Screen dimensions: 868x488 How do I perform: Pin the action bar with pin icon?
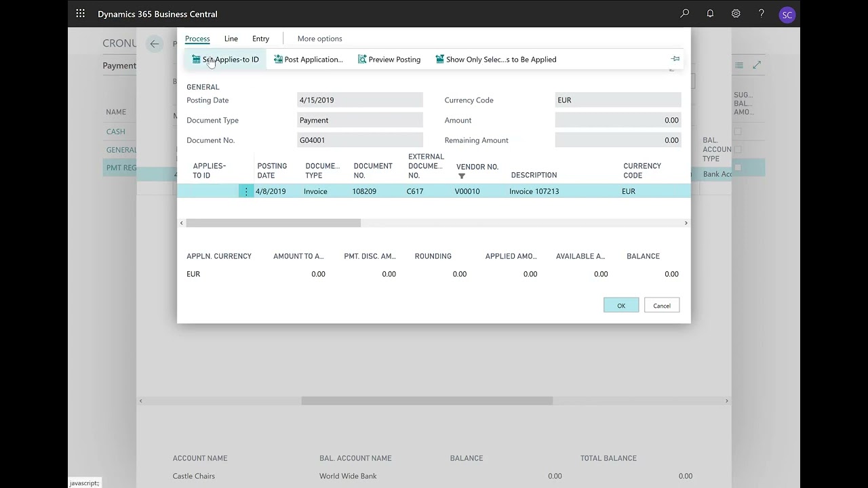[x=675, y=59]
